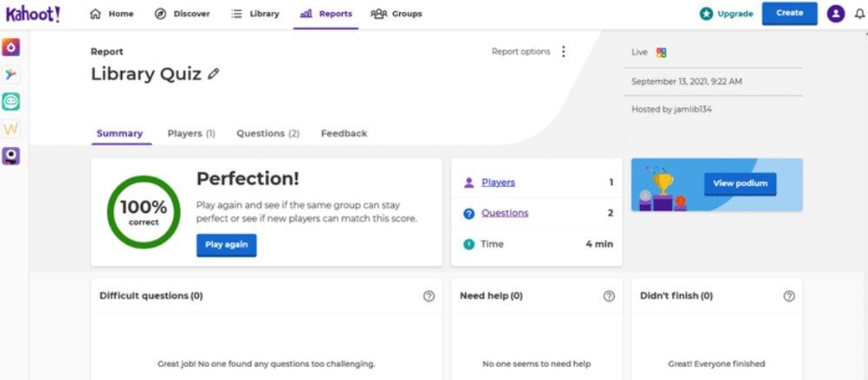Open the user profile avatar

coord(835,14)
